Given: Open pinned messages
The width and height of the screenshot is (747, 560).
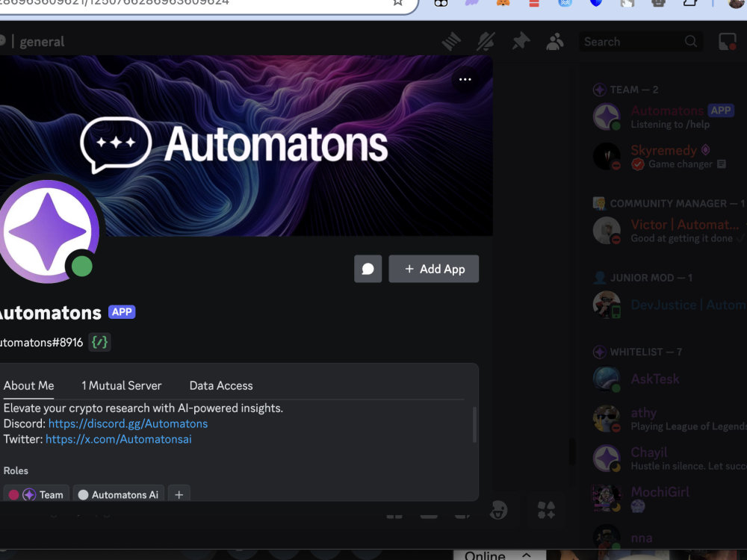Looking at the screenshot, I should [x=520, y=42].
